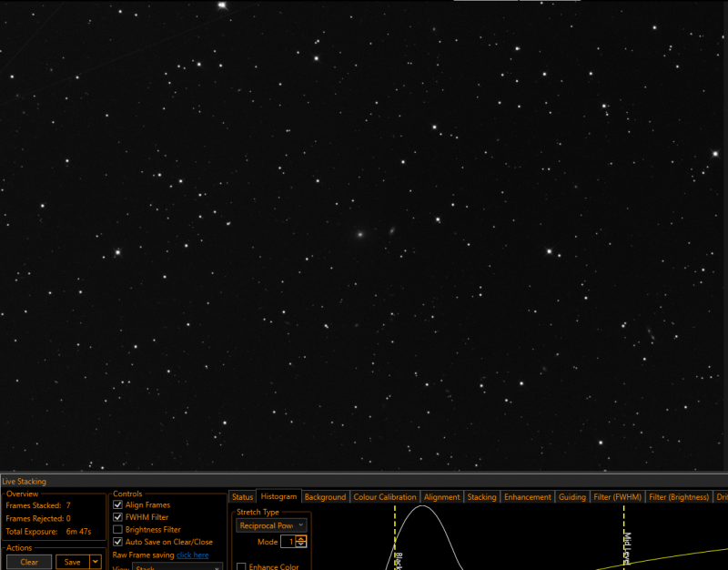Click the Mid Level histogram marker line

click(623, 536)
